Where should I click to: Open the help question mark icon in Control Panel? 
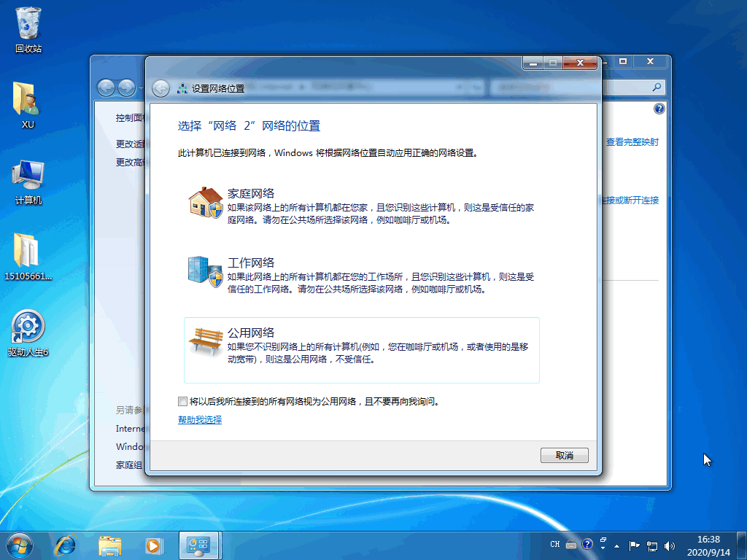tap(659, 109)
